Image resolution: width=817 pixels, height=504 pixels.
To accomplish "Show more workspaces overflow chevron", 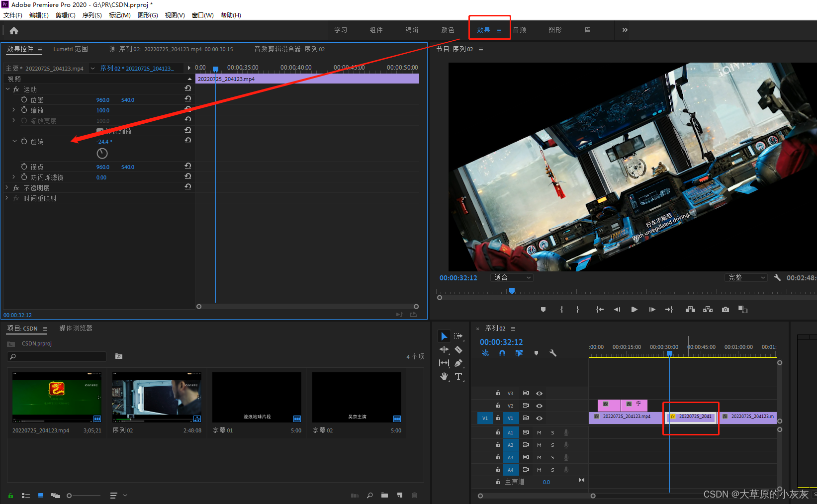I will pos(625,30).
